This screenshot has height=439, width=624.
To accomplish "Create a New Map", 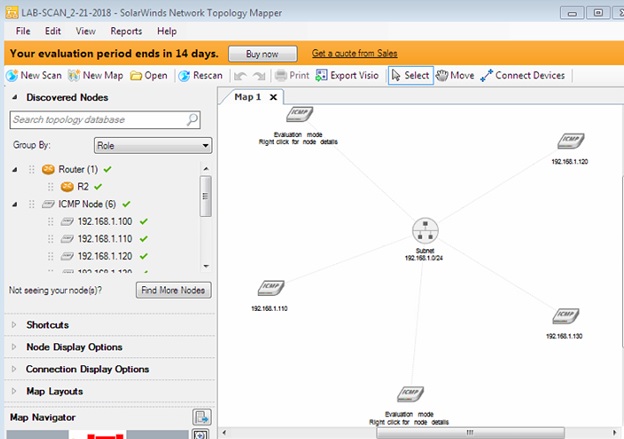I will [96, 76].
